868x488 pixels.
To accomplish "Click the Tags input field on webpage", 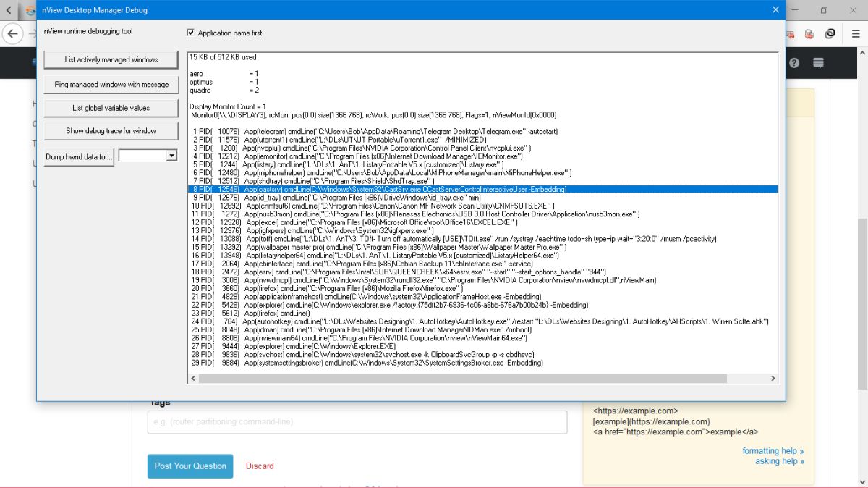I will (x=357, y=422).
